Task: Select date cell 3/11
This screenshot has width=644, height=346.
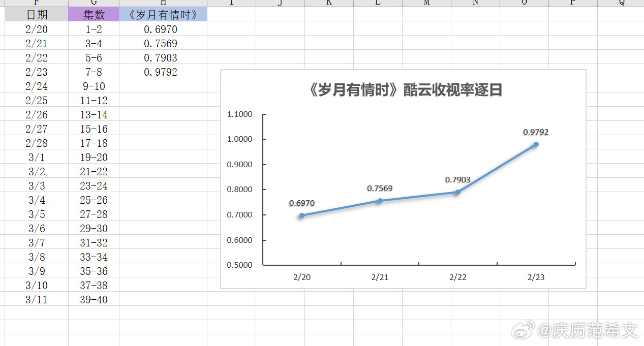Action: (37, 299)
